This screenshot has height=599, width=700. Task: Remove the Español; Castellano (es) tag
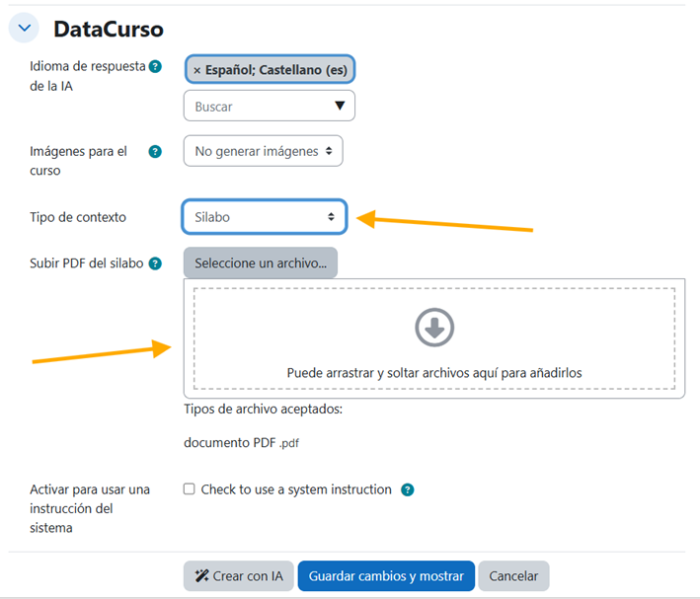(x=196, y=70)
